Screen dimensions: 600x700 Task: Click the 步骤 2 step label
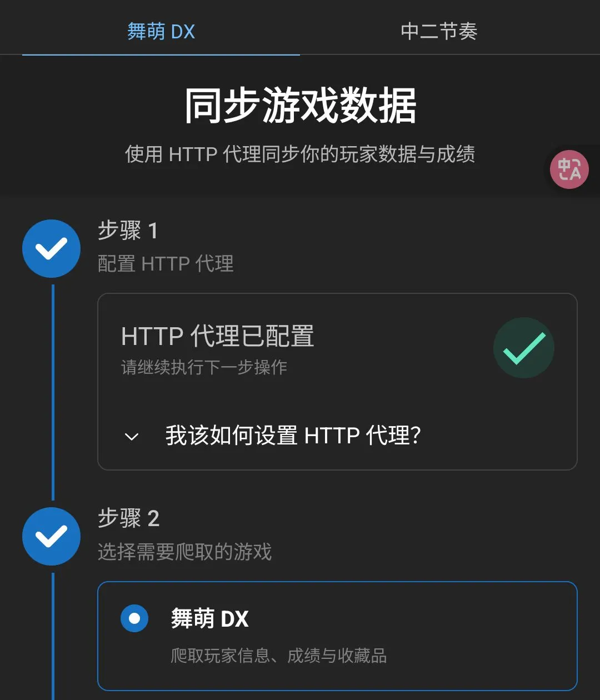pos(128,518)
